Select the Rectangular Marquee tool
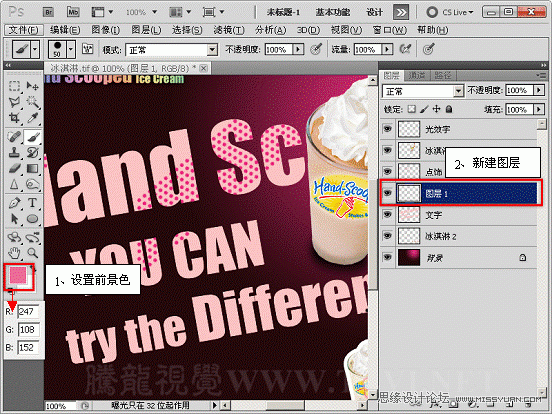The width and height of the screenshot is (552, 414). click(x=14, y=86)
